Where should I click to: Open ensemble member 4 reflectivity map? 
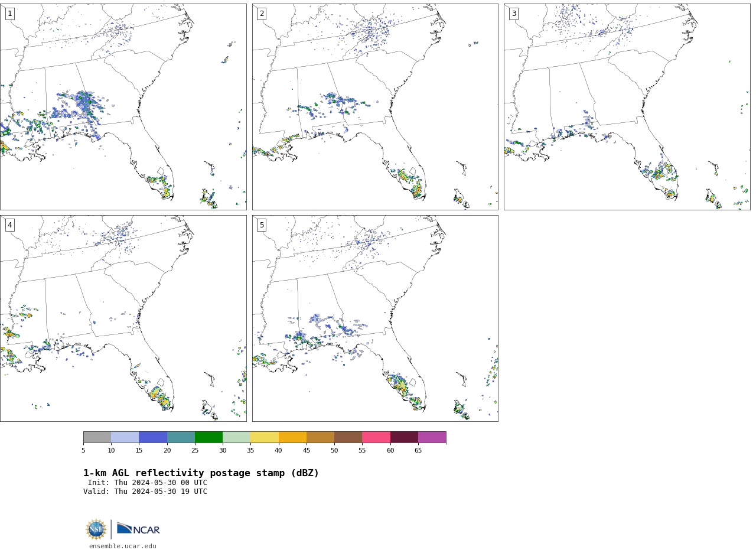tap(123, 318)
